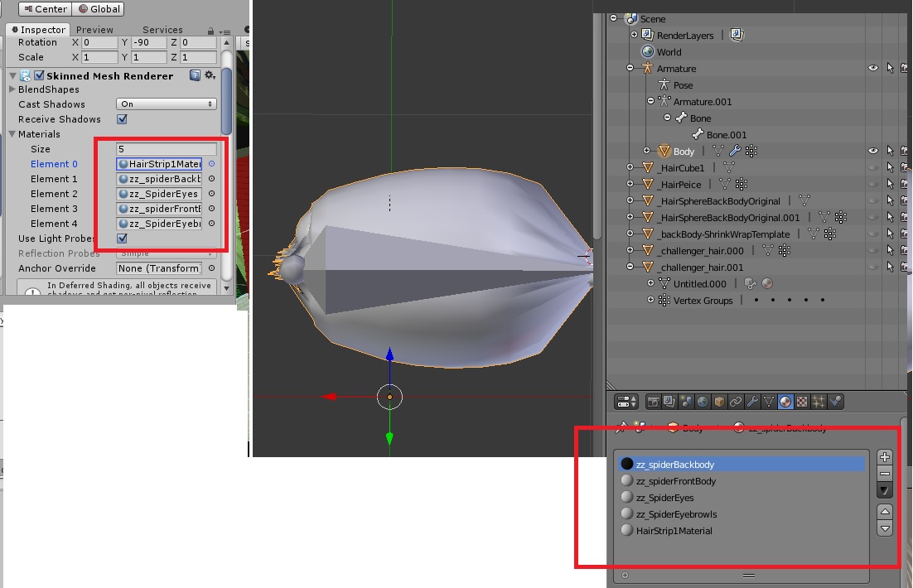Viewport: 913px width, 588px height.
Task: Open the Particles tab (sparkles icon)
Action: click(819, 402)
